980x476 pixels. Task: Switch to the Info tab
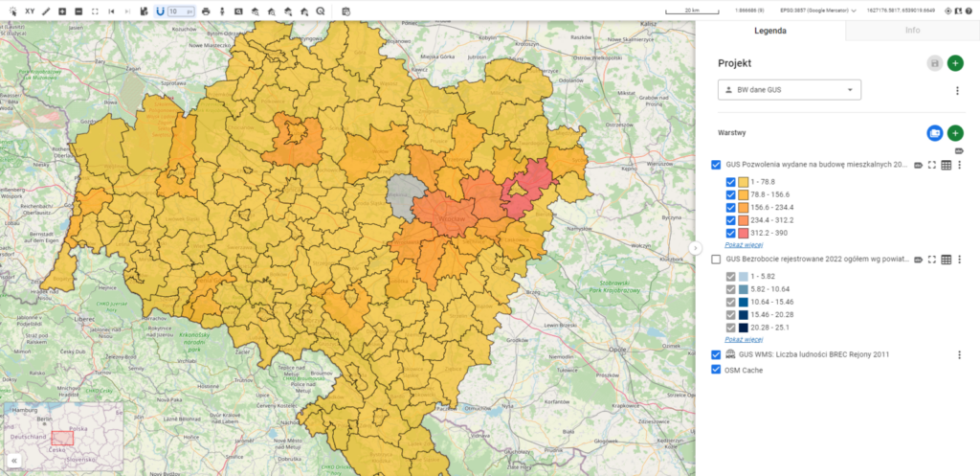click(x=912, y=31)
